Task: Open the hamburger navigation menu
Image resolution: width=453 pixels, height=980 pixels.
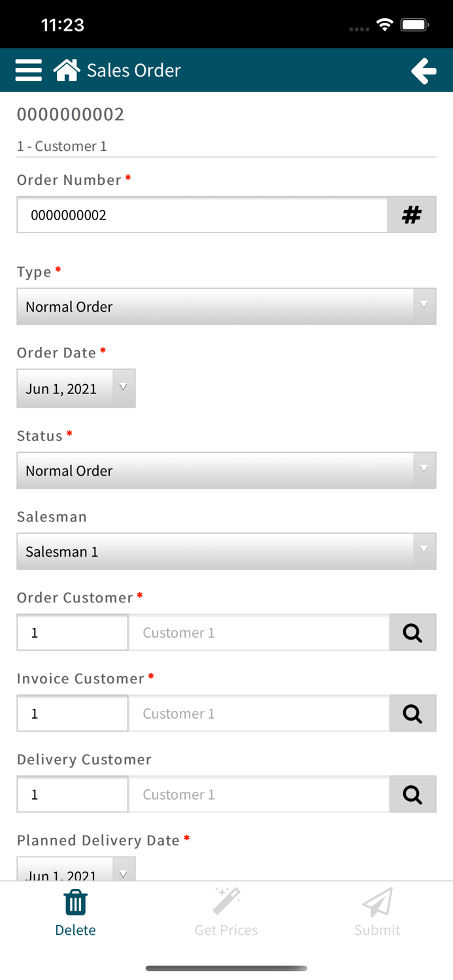Action: [28, 70]
